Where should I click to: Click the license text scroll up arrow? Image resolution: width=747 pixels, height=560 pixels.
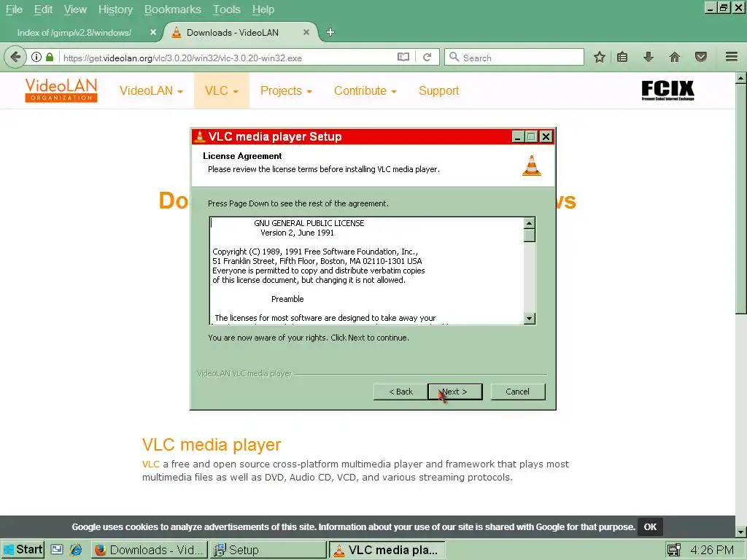coord(530,223)
